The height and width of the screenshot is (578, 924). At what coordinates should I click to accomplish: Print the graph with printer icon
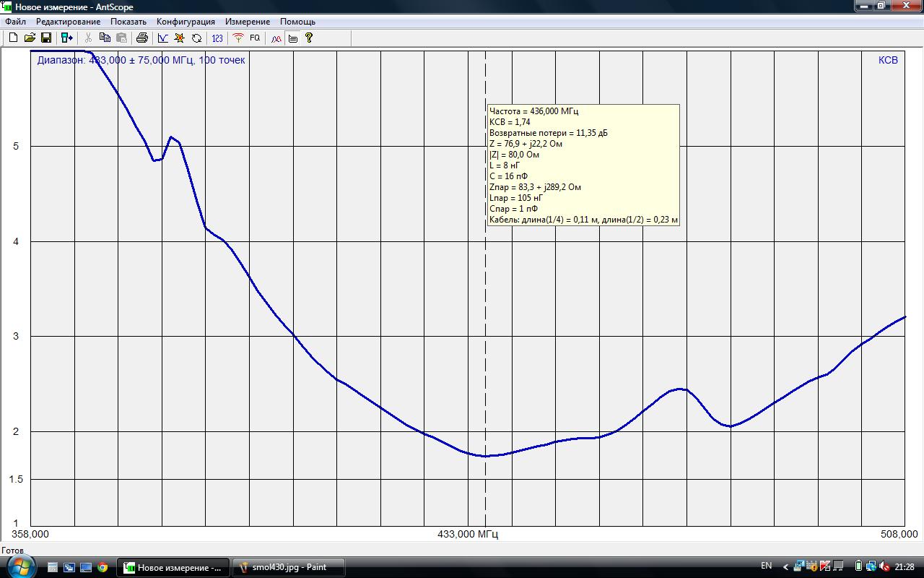coord(142,38)
